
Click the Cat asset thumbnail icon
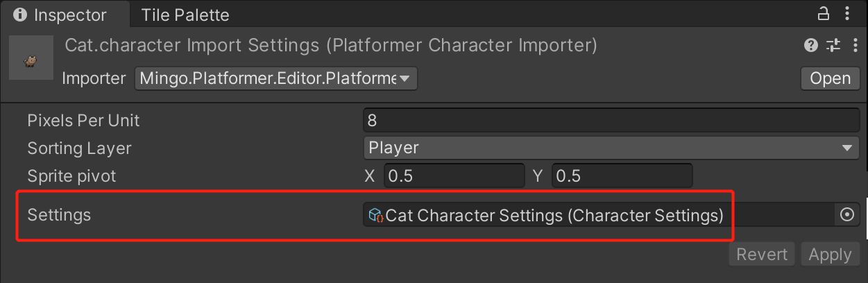coord(31,58)
